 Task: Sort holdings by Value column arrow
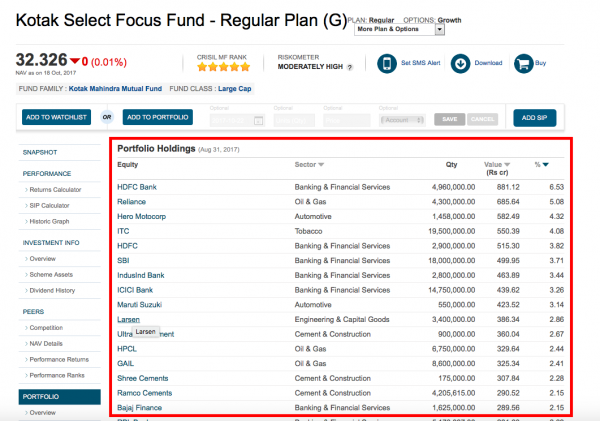click(507, 165)
